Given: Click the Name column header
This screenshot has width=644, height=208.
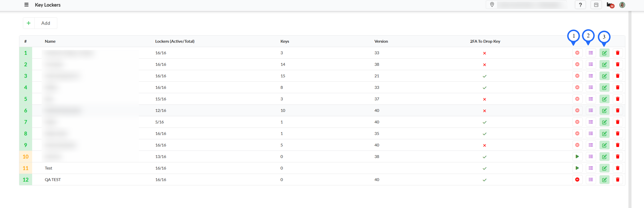Looking at the screenshot, I should (x=50, y=41).
